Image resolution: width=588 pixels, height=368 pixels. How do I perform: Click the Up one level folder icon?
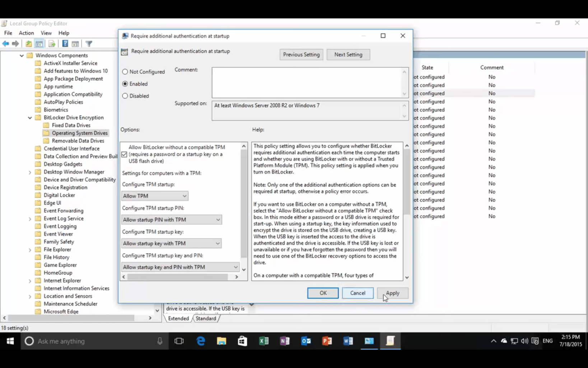pyautogui.click(x=28, y=44)
